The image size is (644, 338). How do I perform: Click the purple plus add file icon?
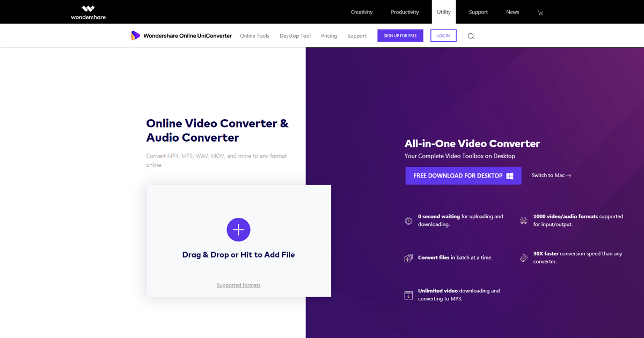(x=238, y=230)
